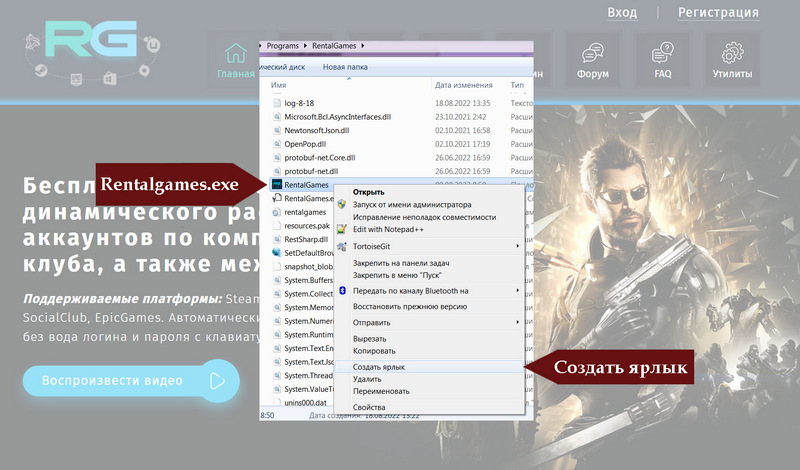This screenshot has width=800, height=470.
Task: Select OpenPop.dll file
Action: coord(305,144)
